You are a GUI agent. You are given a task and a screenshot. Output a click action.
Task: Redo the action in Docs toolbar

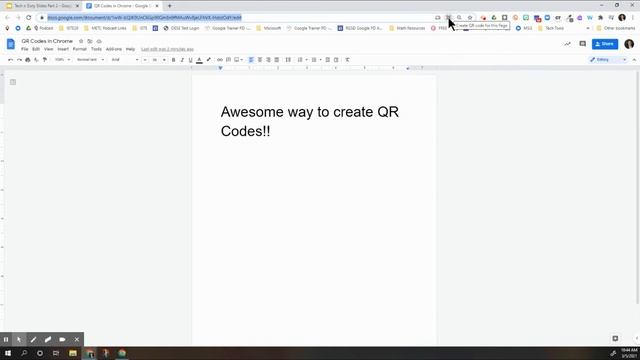tap(19, 60)
